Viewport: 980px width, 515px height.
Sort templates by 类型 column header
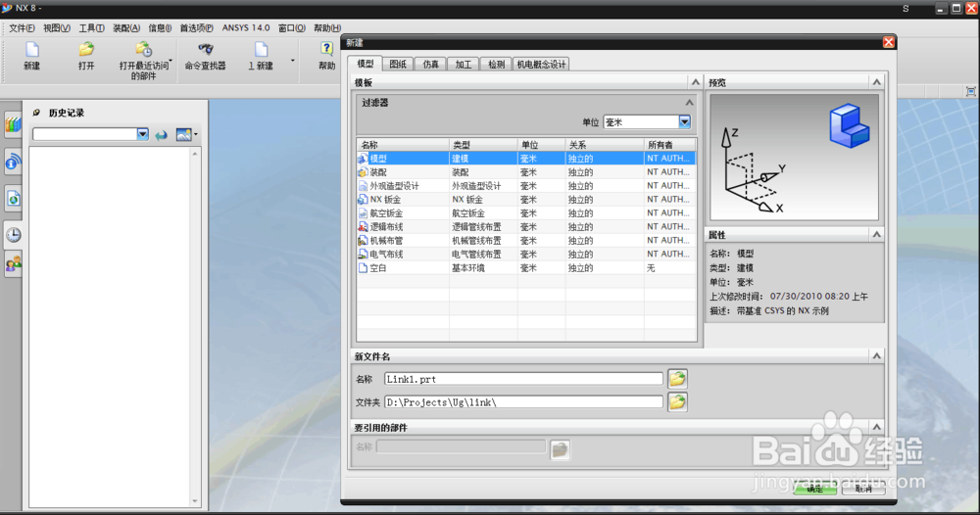(483, 145)
